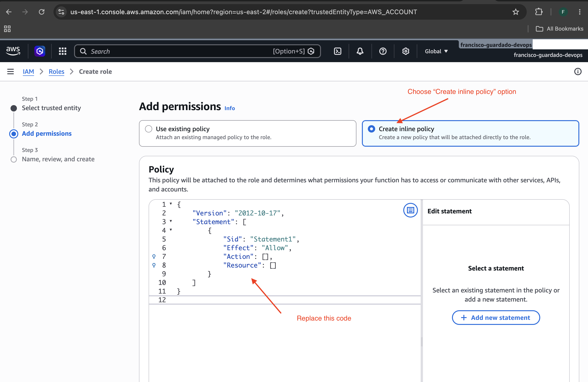Go to IAM breadcrumb link
Image resolution: width=588 pixels, height=382 pixels.
pyautogui.click(x=28, y=72)
